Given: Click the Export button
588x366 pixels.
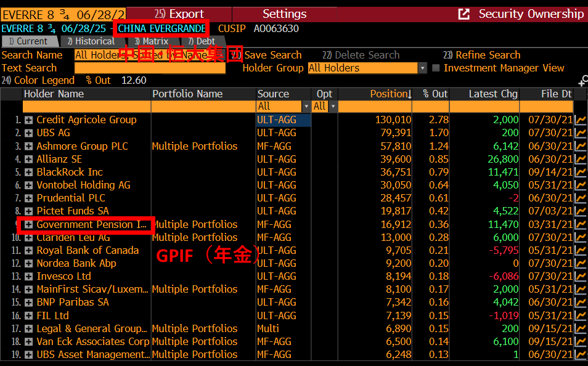Looking at the screenshot, I should 179,14.
